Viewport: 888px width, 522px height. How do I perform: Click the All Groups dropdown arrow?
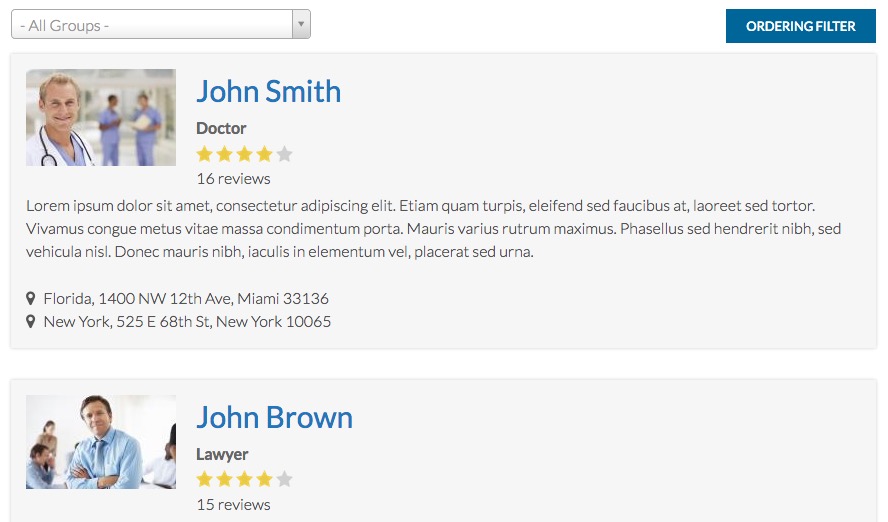click(x=301, y=25)
